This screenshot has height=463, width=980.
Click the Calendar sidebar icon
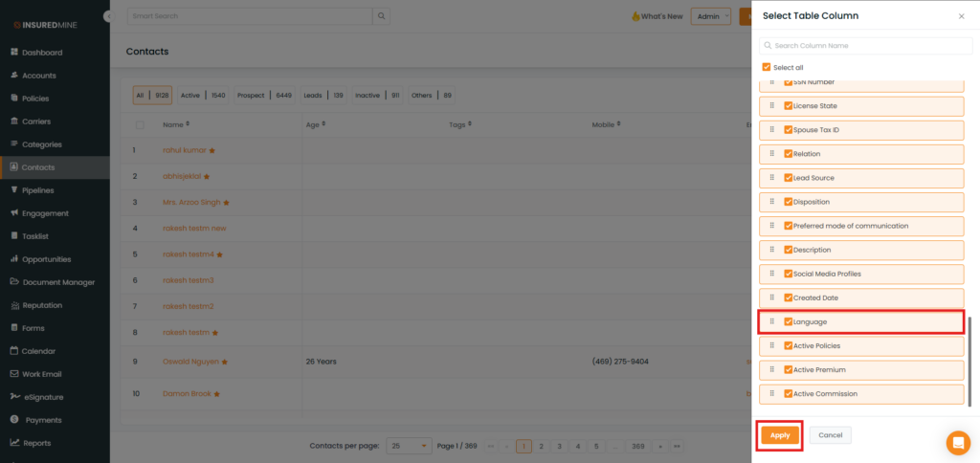(x=14, y=351)
